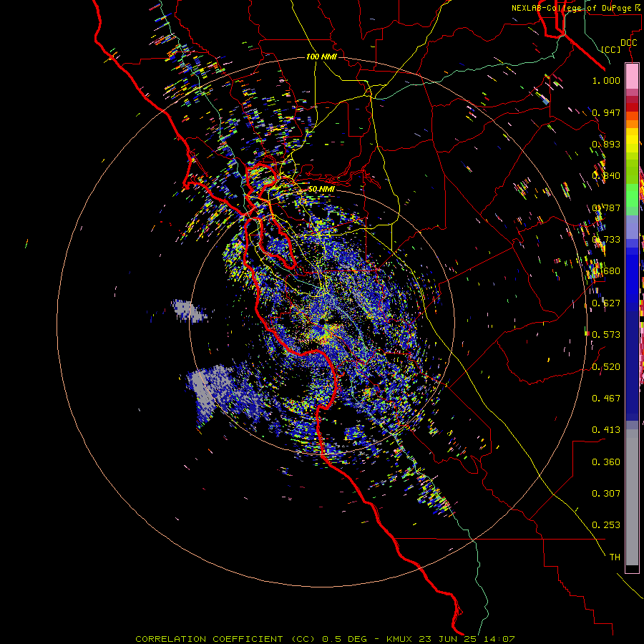The width and height of the screenshot is (644, 644).
Task: Click the "TH" threshold label on the legend
Action: pyautogui.click(x=615, y=557)
